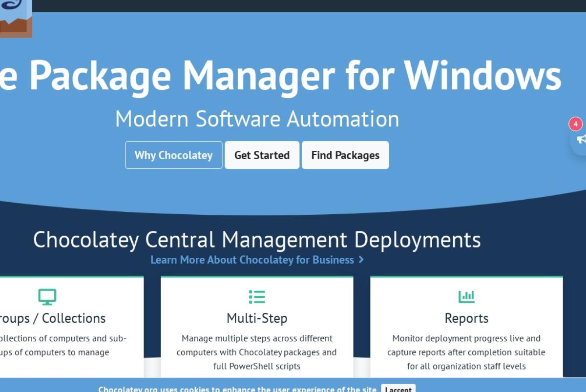Click the Groups / Collections card heading
Image resolution: width=586 pixels, height=392 pixels.
pos(53,318)
